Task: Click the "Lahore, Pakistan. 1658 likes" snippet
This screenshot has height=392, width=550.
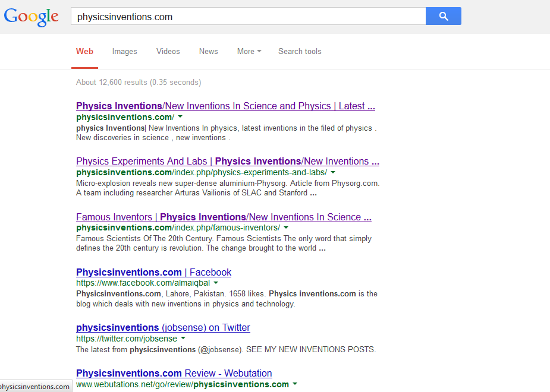Action: 227,299
